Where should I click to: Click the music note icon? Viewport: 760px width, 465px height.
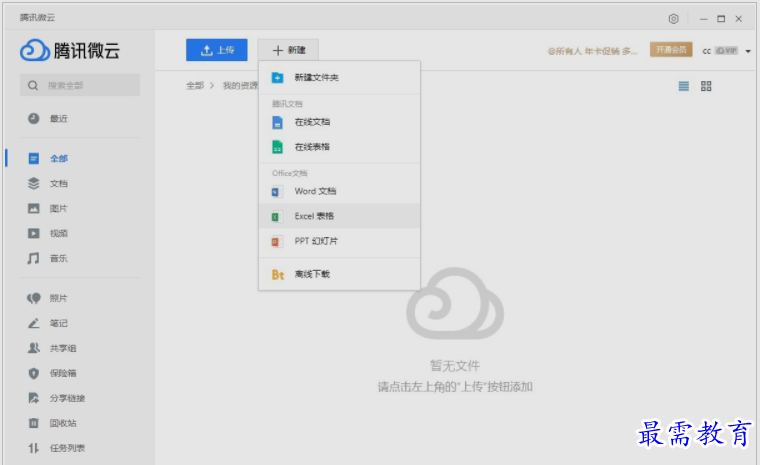[33, 258]
